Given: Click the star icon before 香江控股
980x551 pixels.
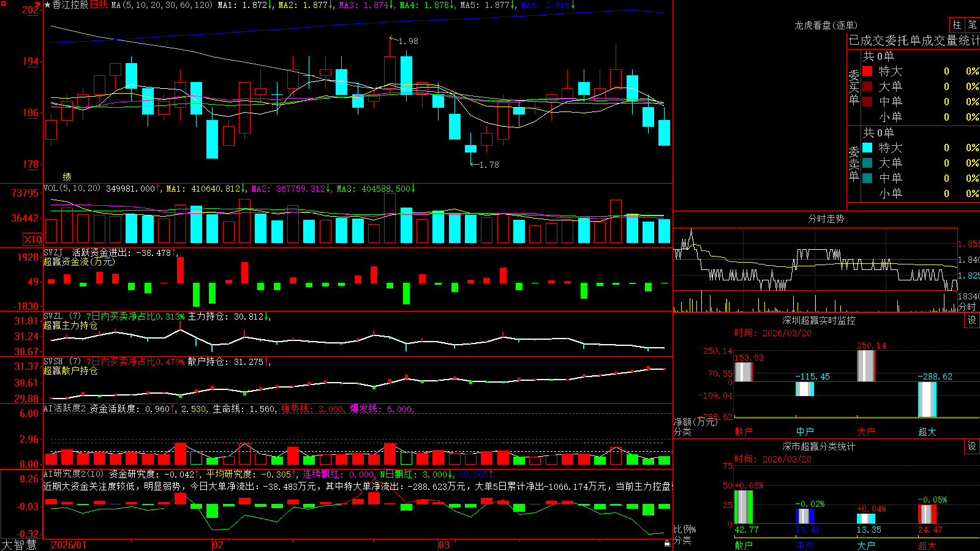Looking at the screenshot, I should (47, 5).
